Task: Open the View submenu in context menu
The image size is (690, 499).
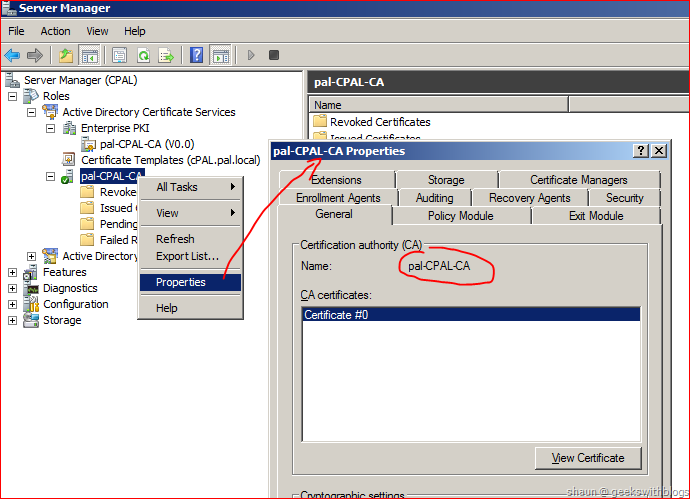Action: 191,213
